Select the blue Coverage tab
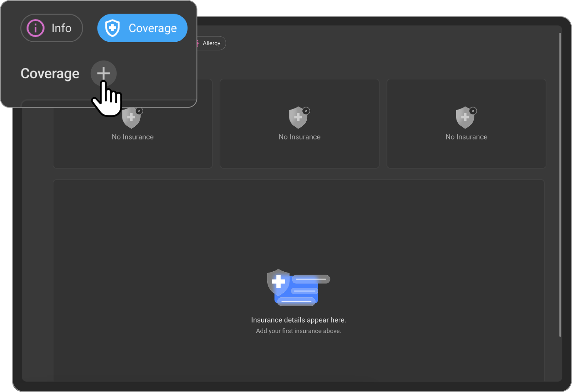 click(142, 28)
